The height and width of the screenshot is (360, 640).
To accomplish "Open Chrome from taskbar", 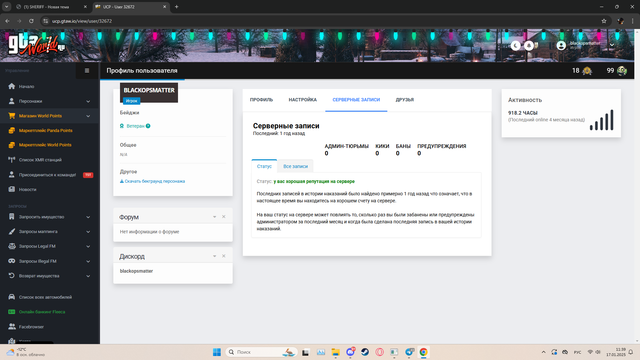I will [424, 352].
